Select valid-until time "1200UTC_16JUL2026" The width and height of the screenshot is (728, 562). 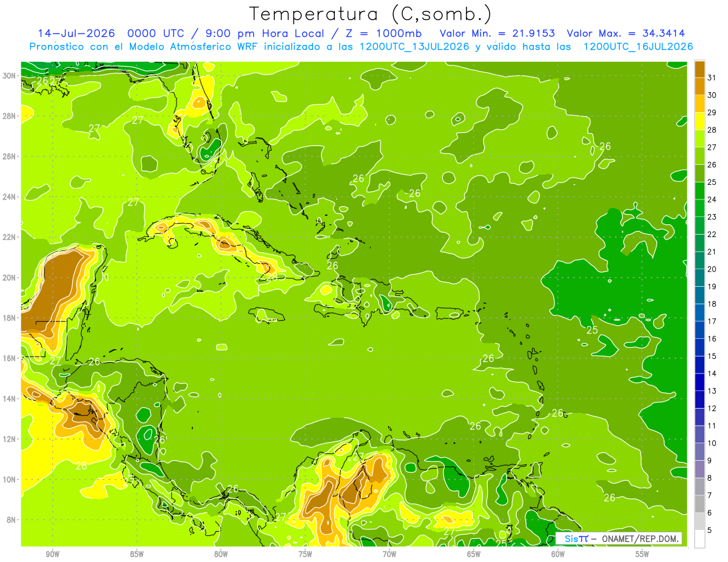click(x=638, y=47)
